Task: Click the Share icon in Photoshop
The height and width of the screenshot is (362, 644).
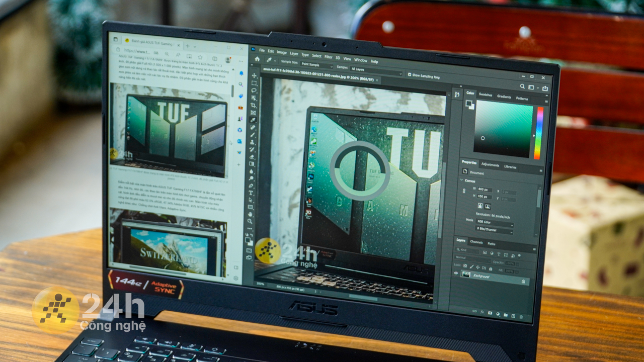Action: click(545, 88)
